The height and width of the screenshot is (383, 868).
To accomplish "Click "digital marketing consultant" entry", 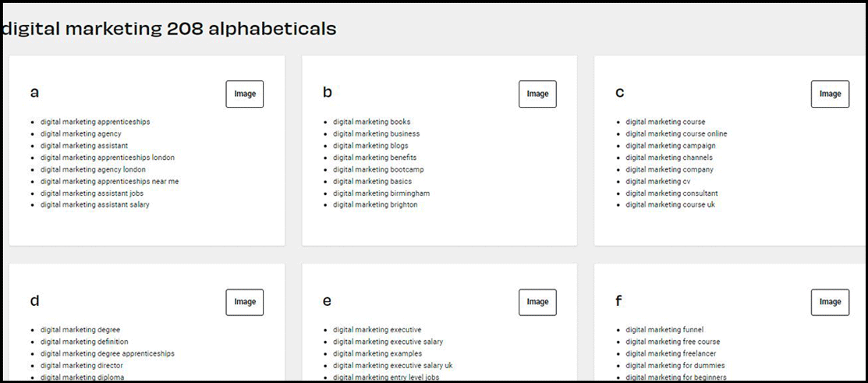I will pos(671,193).
